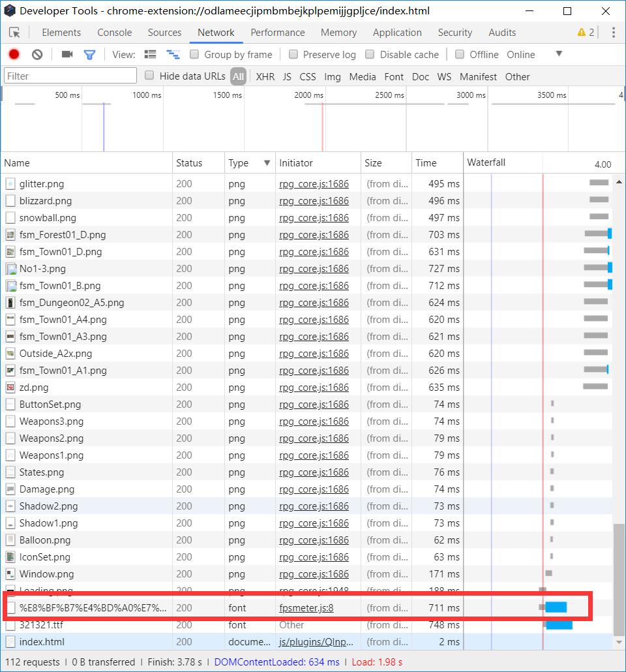Select the Weapons3.png request

pyautogui.click(x=306, y=421)
